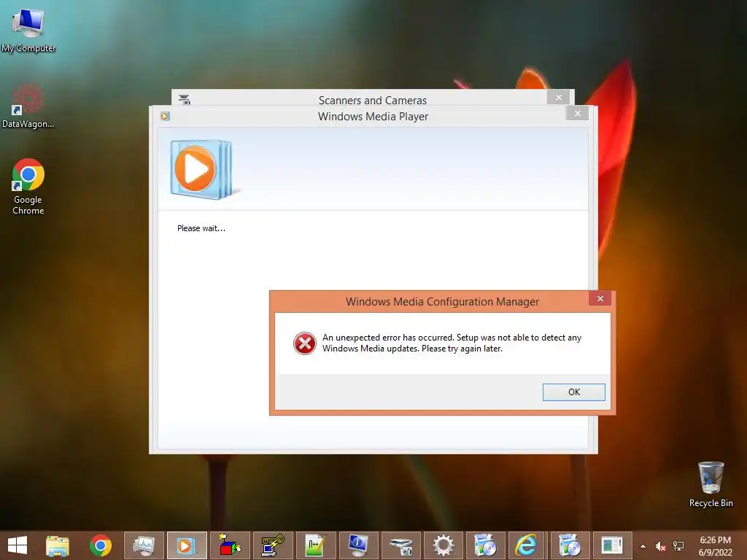Image resolution: width=747 pixels, height=560 pixels.
Task: Switch to the performance monitor taskbar window
Action: coord(144,545)
